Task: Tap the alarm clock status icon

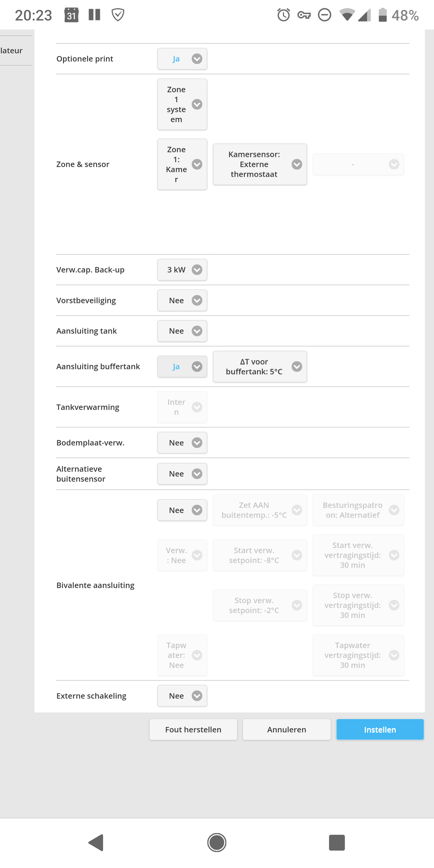Action: pos(283,15)
